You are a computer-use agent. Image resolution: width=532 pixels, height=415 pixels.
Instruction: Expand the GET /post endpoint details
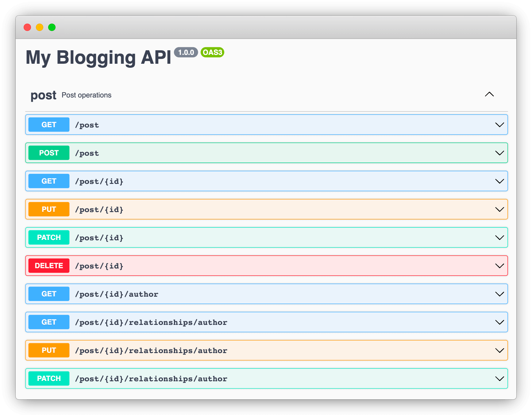click(x=499, y=124)
